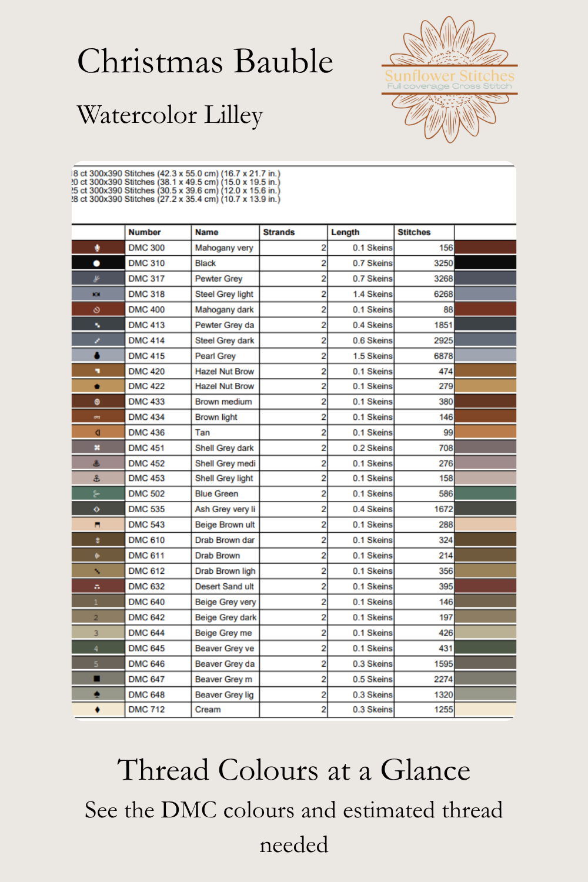Click the symbol cell in the DMC 452 row
The image size is (588, 882).
click(x=98, y=463)
